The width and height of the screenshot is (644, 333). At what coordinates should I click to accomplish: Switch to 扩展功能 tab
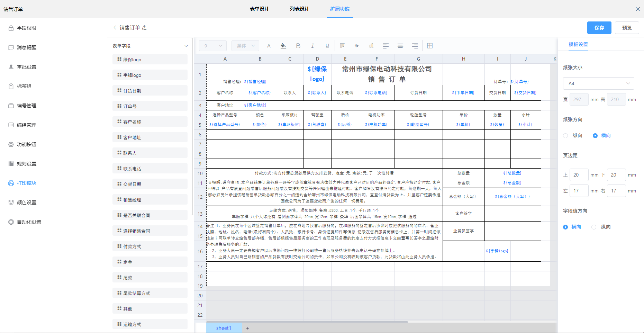pos(340,9)
